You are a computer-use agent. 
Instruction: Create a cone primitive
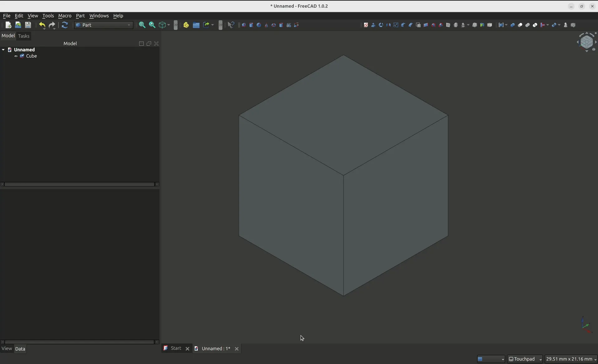267,25
